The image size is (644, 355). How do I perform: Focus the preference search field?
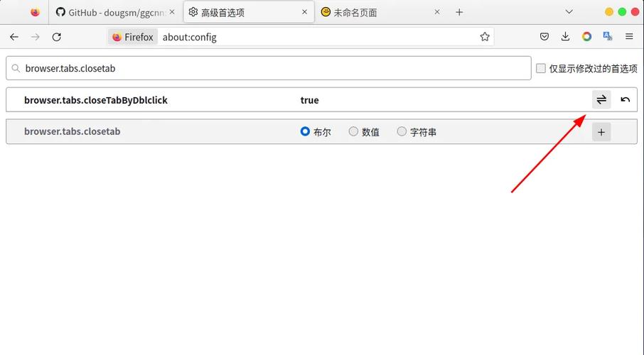click(269, 68)
